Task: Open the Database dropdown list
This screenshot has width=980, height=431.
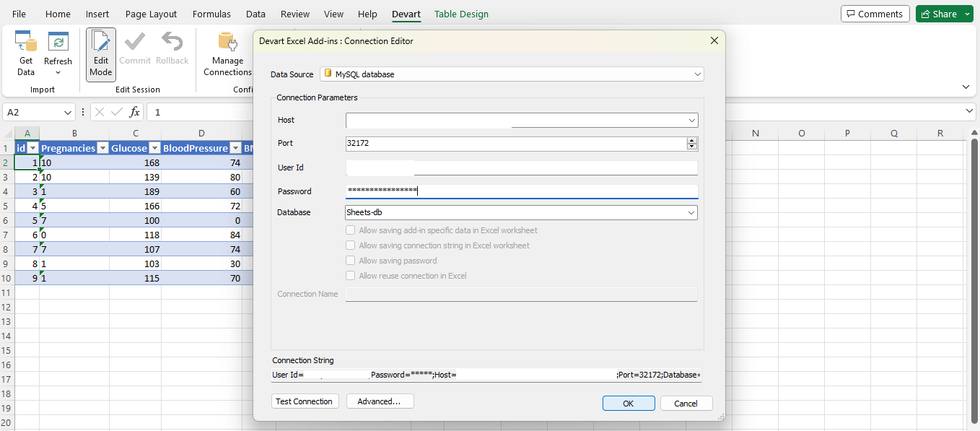Action: [691, 213]
